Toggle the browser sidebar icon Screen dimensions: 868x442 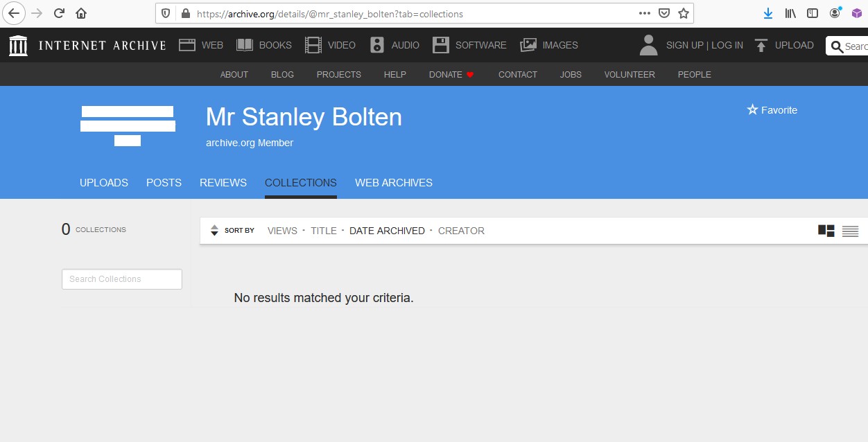pos(813,13)
